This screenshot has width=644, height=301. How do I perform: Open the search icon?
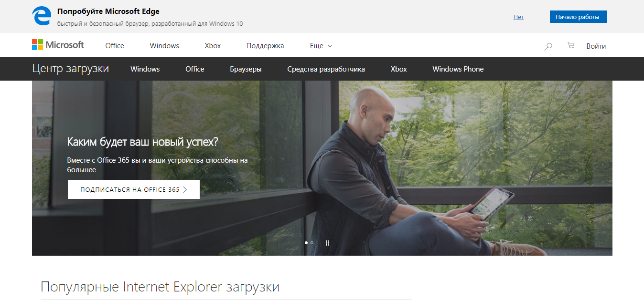[547, 46]
